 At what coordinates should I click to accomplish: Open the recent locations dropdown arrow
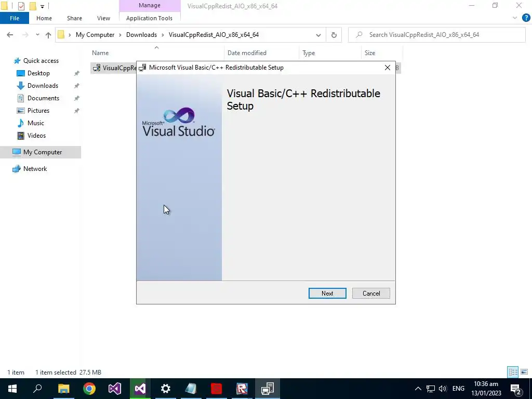(x=37, y=35)
